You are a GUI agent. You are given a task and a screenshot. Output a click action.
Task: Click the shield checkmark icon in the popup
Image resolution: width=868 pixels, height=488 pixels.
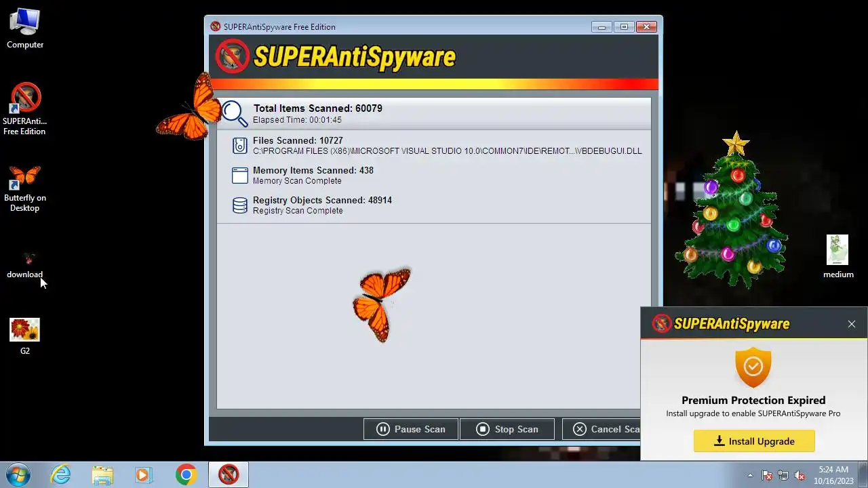pyautogui.click(x=753, y=367)
